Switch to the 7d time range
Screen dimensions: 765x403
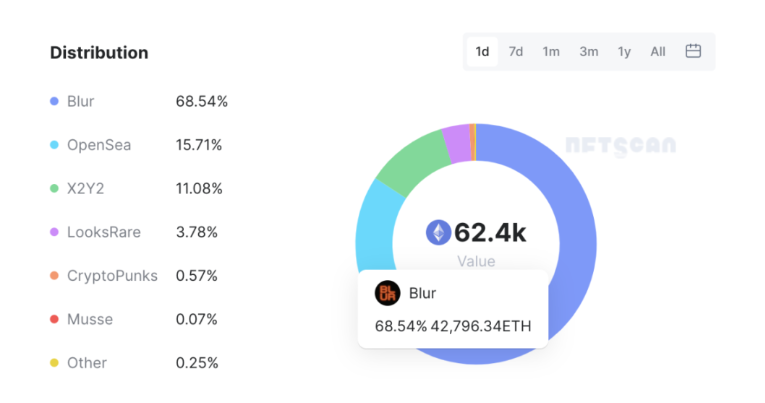[516, 52]
